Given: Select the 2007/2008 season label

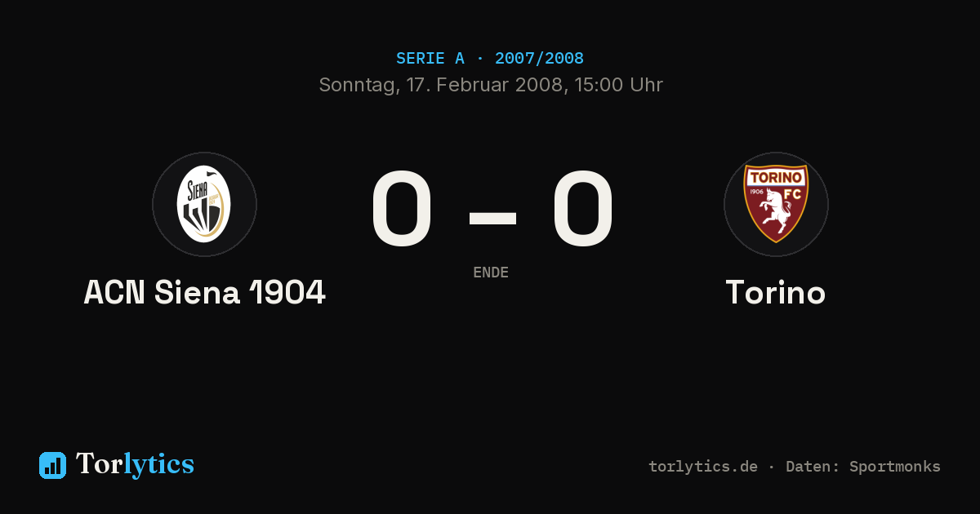Looking at the screenshot, I should tap(539, 58).
